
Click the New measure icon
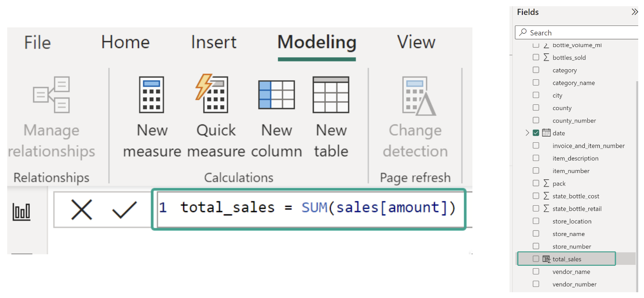(x=151, y=95)
